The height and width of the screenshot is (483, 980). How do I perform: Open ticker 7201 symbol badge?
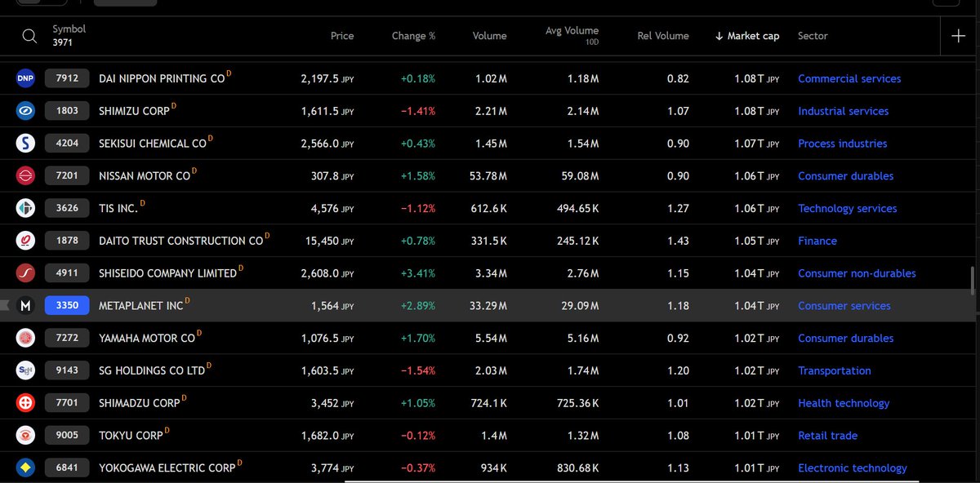[x=67, y=175]
